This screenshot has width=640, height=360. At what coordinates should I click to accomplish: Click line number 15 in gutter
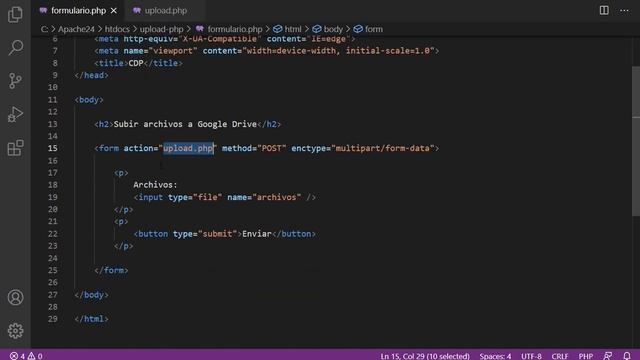pyautogui.click(x=53, y=148)
